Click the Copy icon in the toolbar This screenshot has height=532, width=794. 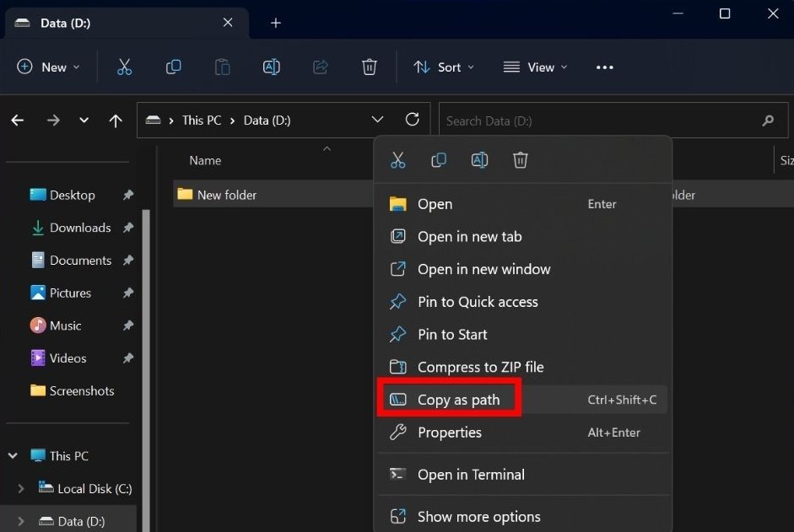point(173,67)
